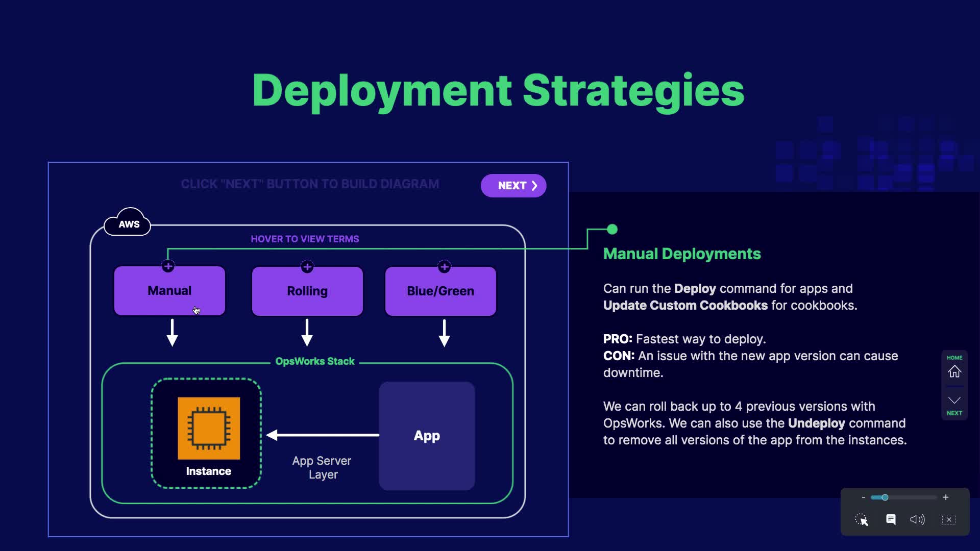The image size is (980, 551).
Task: Click the minus sign beside slider
Action: pos(863,497)
